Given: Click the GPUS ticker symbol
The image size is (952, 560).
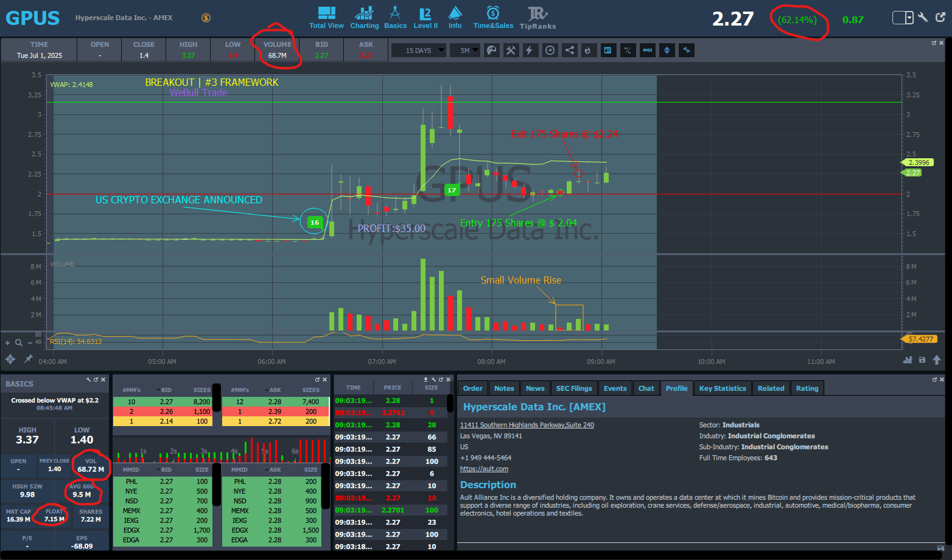Looking at the screenshot, I should click(33, 18).
